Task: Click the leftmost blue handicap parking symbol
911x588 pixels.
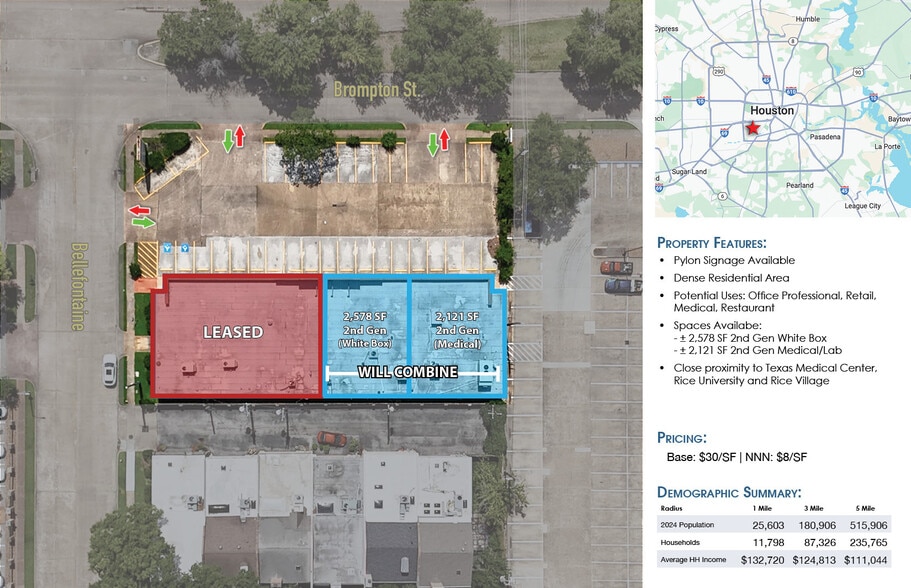Action: (168, 247)
